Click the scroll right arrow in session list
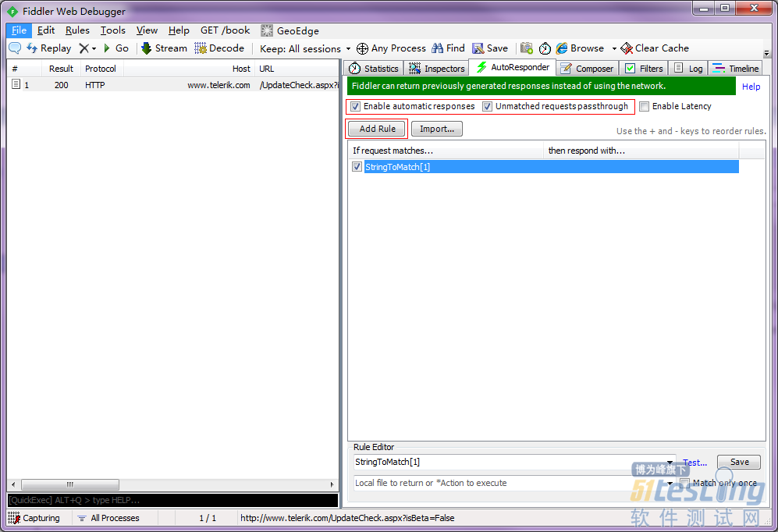 coord(332,484)
